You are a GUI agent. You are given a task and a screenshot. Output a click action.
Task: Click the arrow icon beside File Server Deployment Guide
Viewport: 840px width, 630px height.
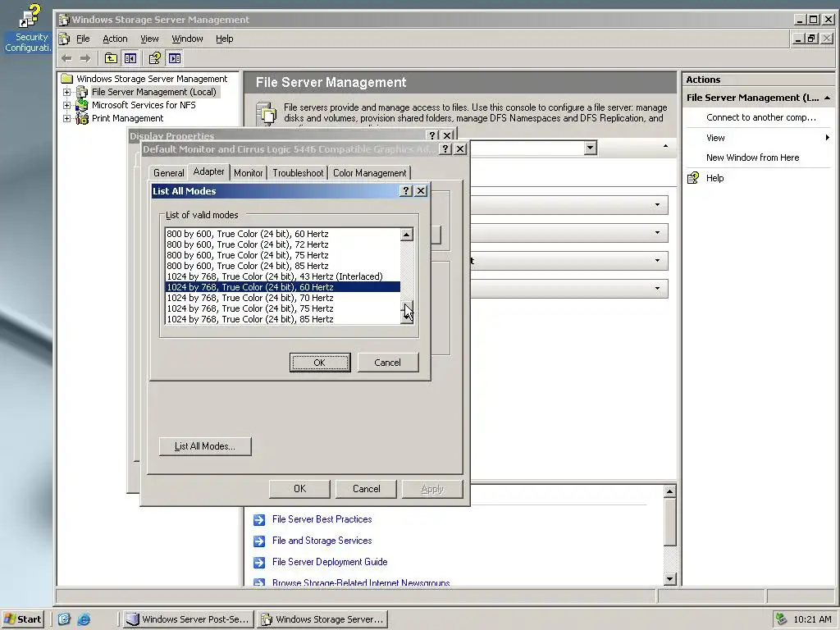point(259,563)
